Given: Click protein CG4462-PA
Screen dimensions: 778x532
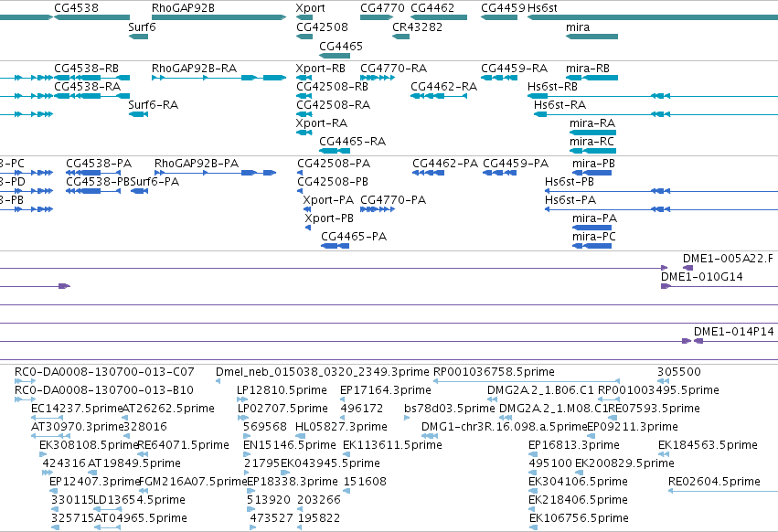Looking at the screenshot, I should coord(445,164).
